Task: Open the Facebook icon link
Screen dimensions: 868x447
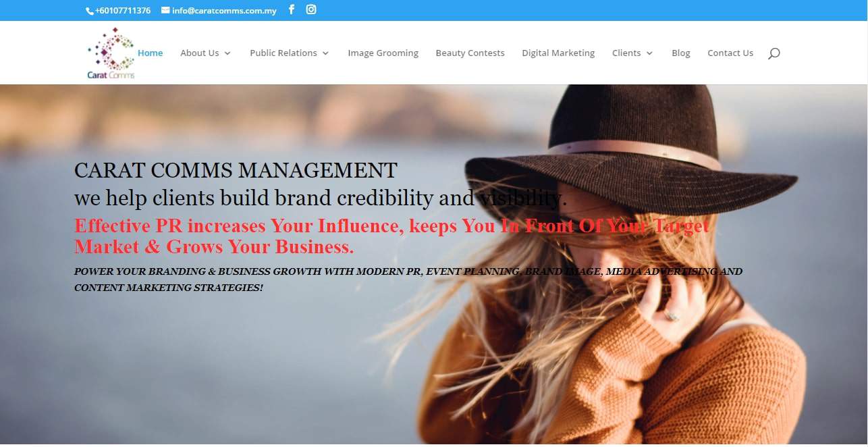Action: point(292,9)
